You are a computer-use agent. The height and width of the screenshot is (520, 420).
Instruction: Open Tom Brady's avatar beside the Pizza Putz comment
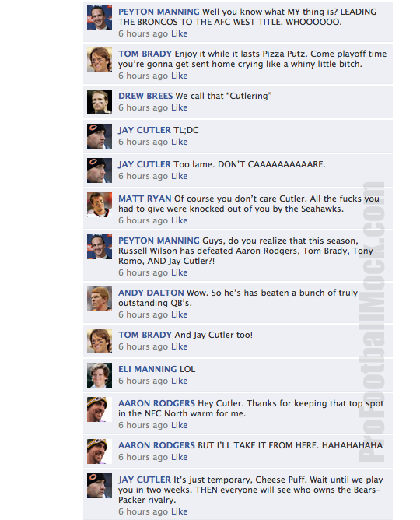click(100, 60)
